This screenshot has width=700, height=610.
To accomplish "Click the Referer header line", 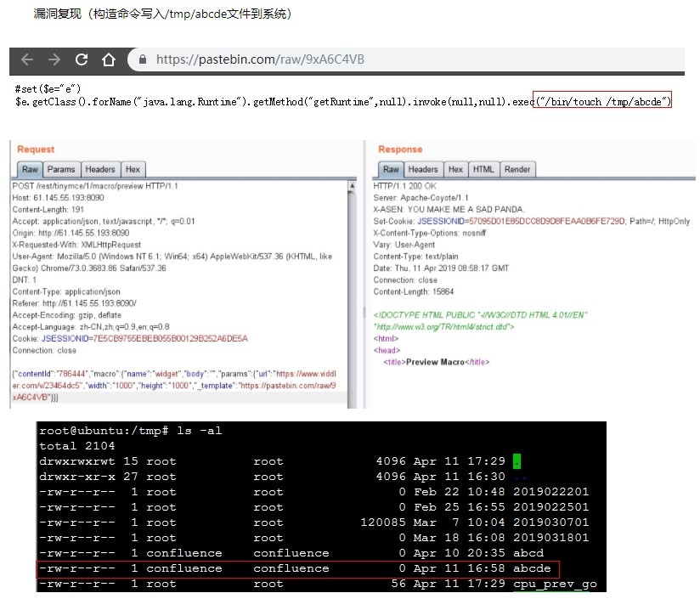I will (x=74, y=303).
